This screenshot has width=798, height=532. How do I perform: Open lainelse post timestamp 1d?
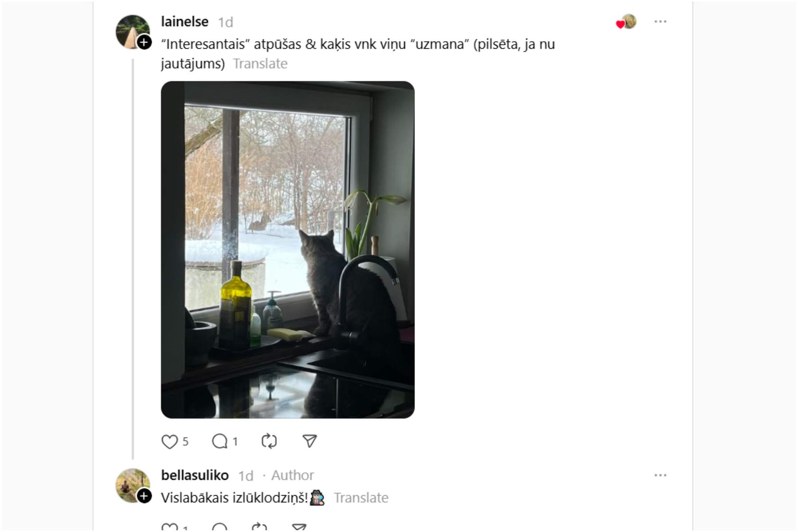tap(226, 22)
